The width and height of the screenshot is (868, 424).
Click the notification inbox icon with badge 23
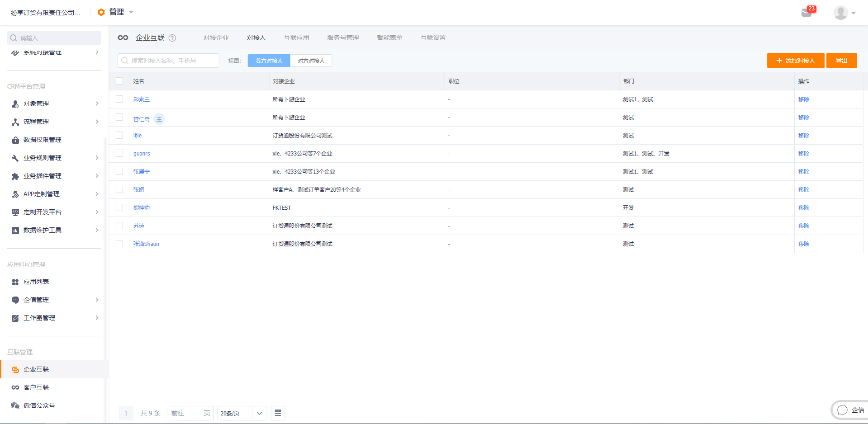[x=806, y=12]
